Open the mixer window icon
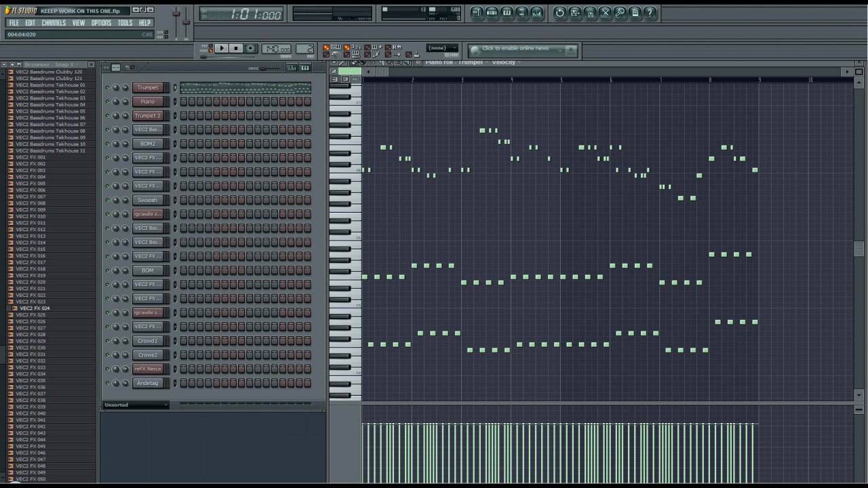Screen dimensions: 868x488 pyautogui.click(x=537, y=13)
